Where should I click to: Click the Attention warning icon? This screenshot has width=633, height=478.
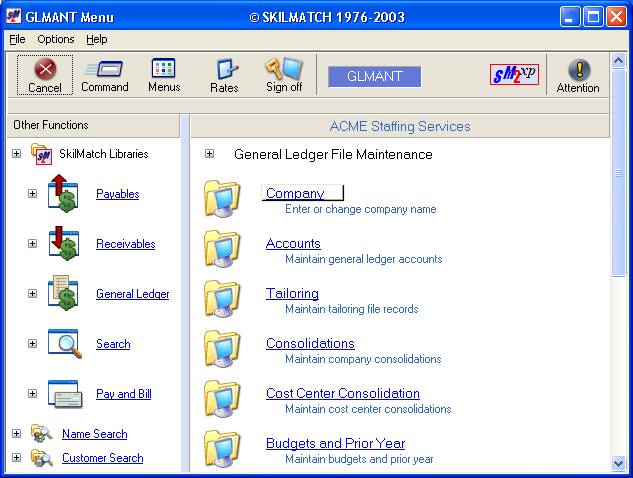pos(578,70)
